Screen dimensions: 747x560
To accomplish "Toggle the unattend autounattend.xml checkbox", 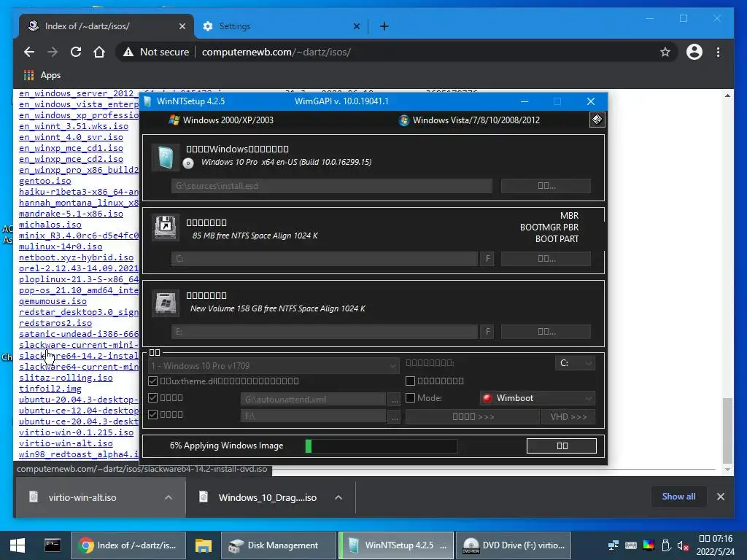I will (x=152, y=397).
